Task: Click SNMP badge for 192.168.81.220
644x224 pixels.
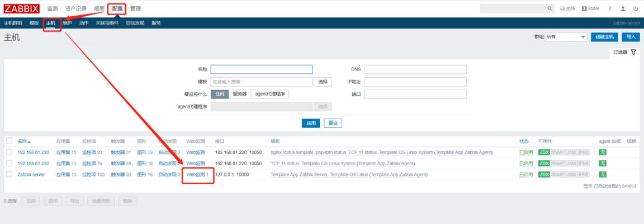Action: [x=557, y=152]
